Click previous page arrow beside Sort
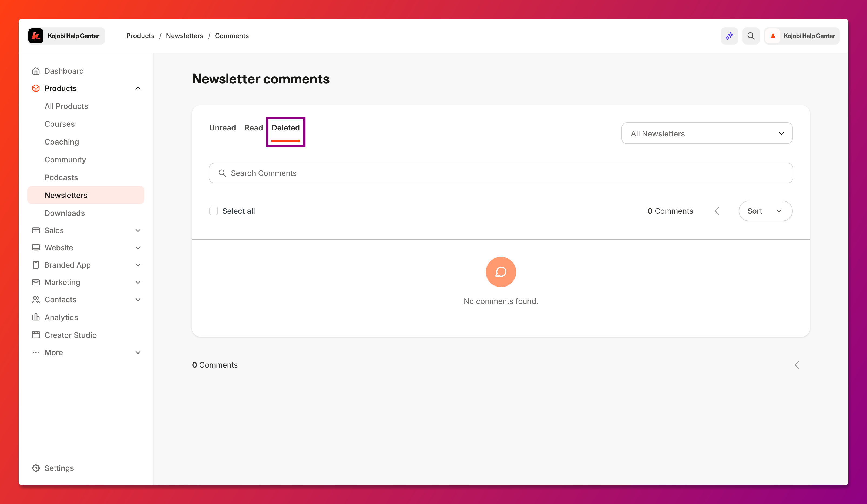867x504 pixels. [717, 211]
